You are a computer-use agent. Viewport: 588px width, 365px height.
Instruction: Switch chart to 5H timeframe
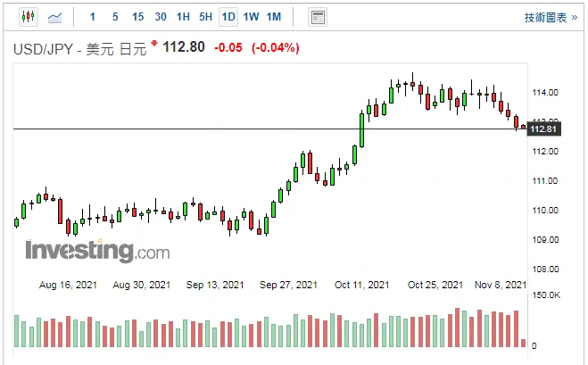pyautogui.click(x=205, y=17)
